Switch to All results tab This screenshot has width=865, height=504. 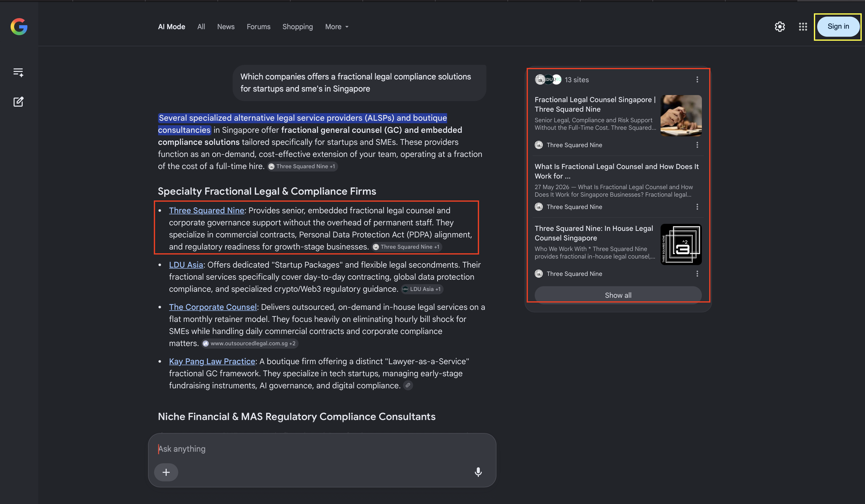pos(201,27)
